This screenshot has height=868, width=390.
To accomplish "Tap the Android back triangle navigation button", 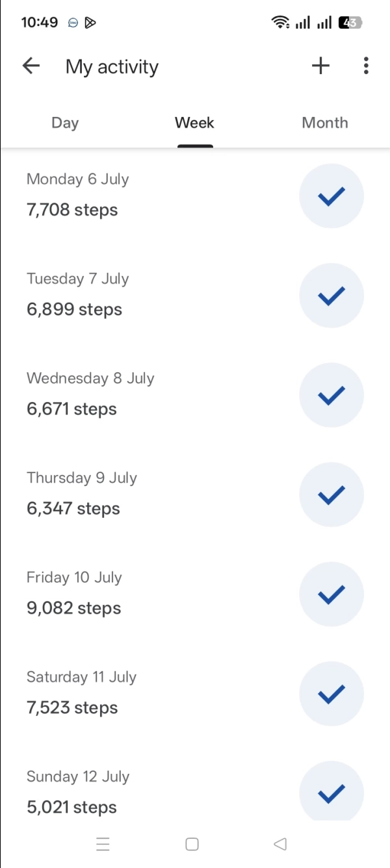I will point(280,844).
